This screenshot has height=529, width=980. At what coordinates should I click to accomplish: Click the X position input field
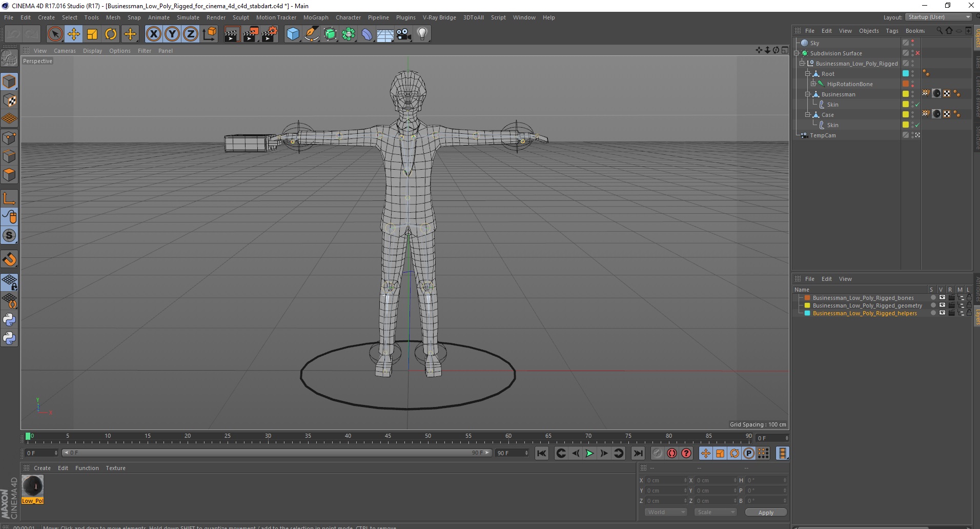665,480
